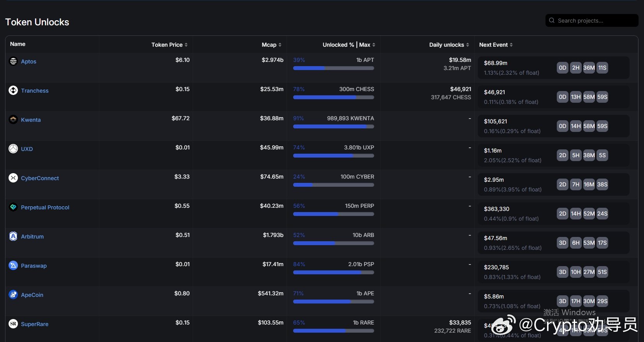Open the Perpetual Protocol project link

coord(45,207)
